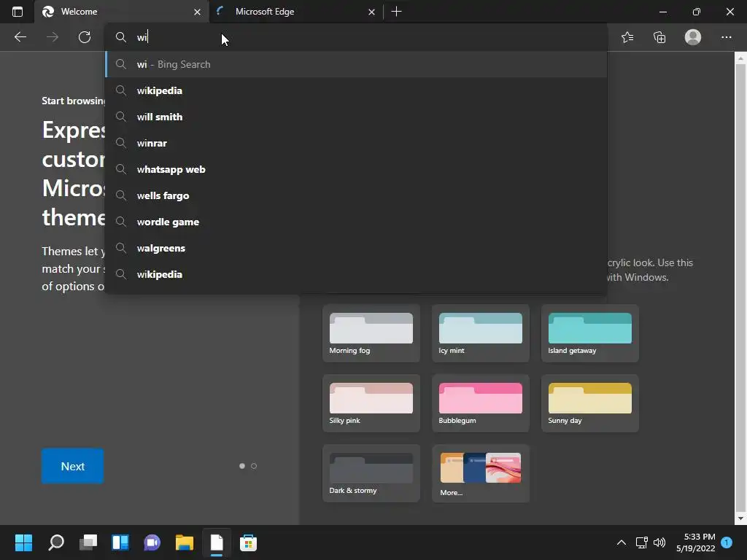Open the Collections icon
This screenshot has height=560, width=747.
click(659, 37)
